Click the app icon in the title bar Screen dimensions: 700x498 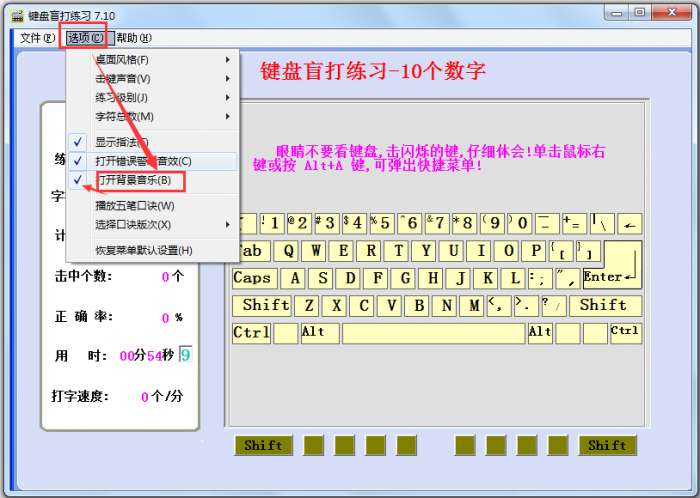[x=18, y=16]
